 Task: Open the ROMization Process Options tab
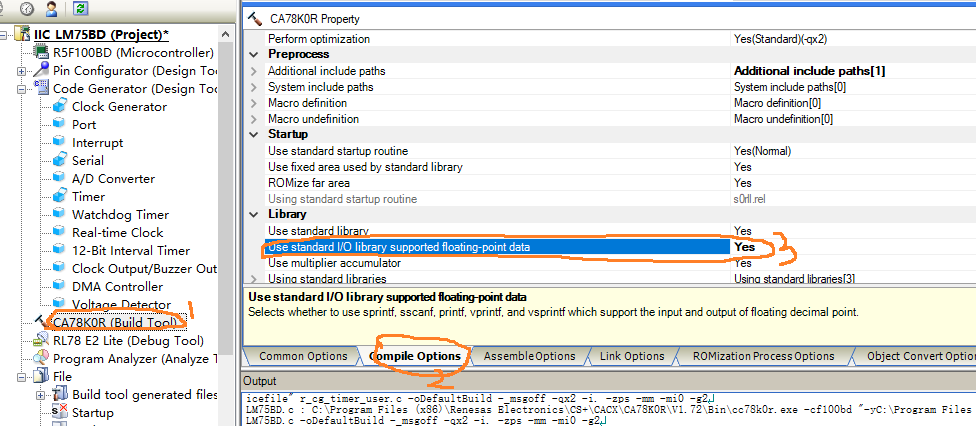(763, 356)
